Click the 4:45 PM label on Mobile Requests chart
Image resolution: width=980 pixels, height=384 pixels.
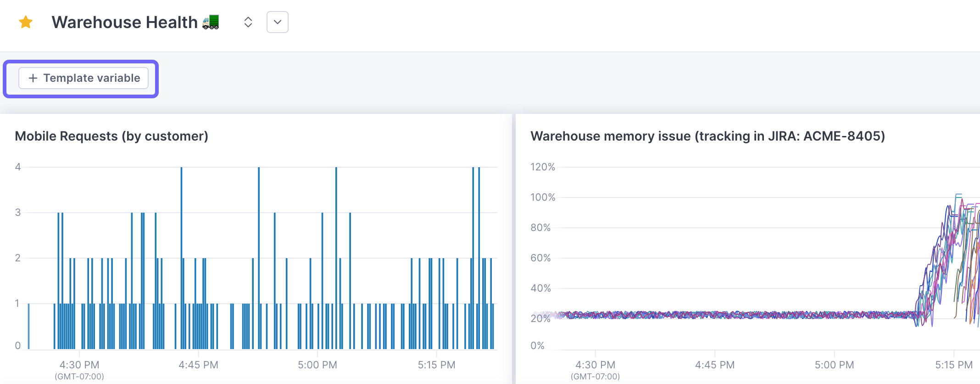point(198,365)
